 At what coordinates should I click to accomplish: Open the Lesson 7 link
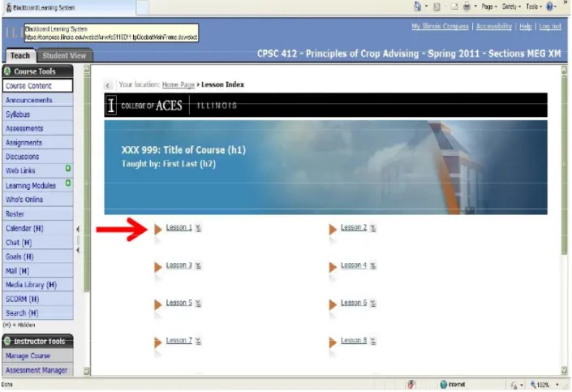(178, 340)
